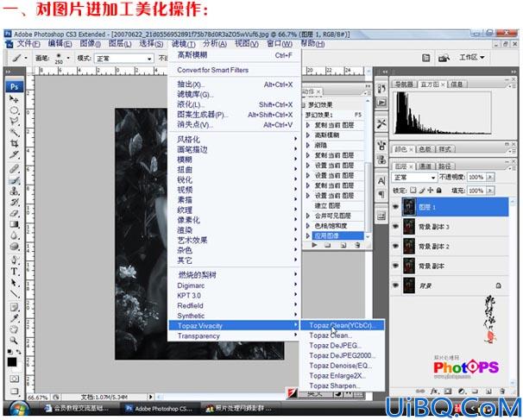
Task: Hide the 背景 副本 3 layer
Action: (395, 226)
